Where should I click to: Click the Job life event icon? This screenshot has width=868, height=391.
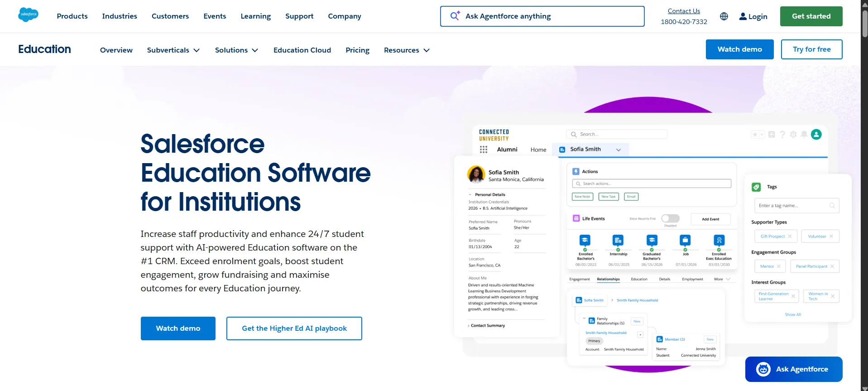685,240
